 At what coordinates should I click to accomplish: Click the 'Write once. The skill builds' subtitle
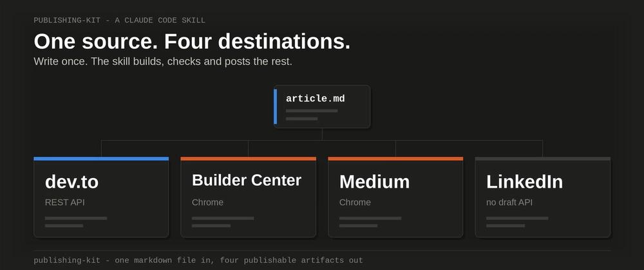pos(163,62)
